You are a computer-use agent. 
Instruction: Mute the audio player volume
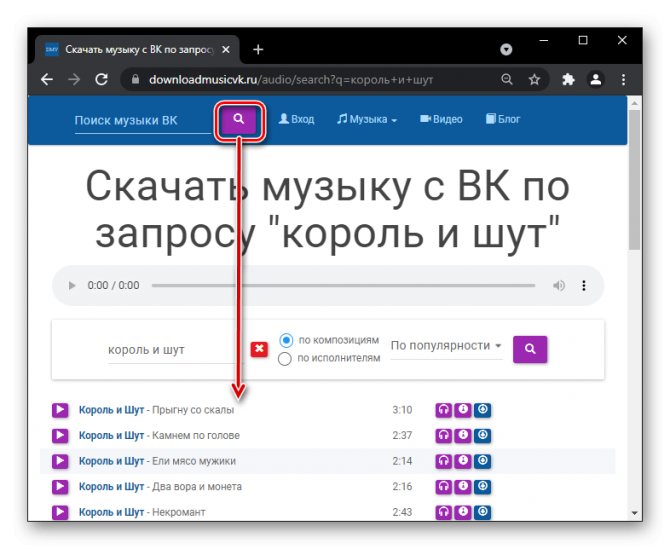[x=558, y=285]
